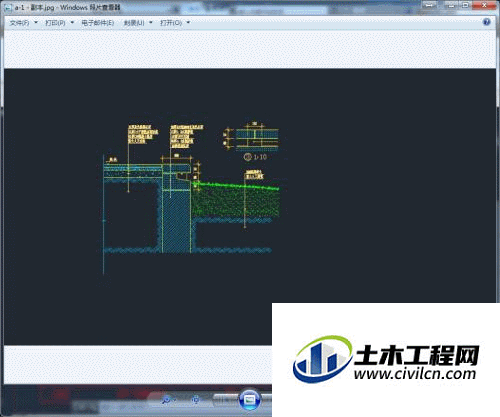Image resolution: width=500 pixels, height=417 pixels.
Task: Maximize the Photo Viewer window
Action: pos(465,5)
